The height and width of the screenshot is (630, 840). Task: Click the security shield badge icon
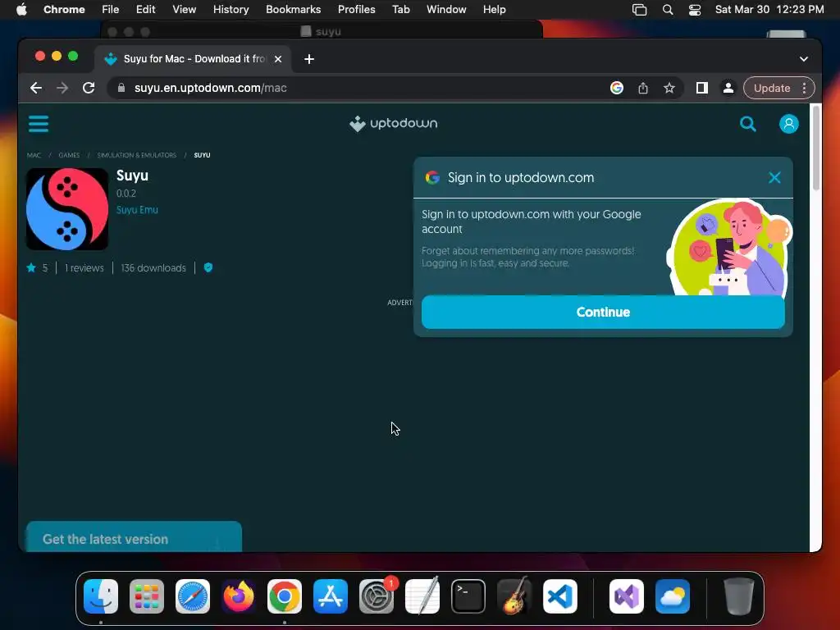[x=208, y=267]
